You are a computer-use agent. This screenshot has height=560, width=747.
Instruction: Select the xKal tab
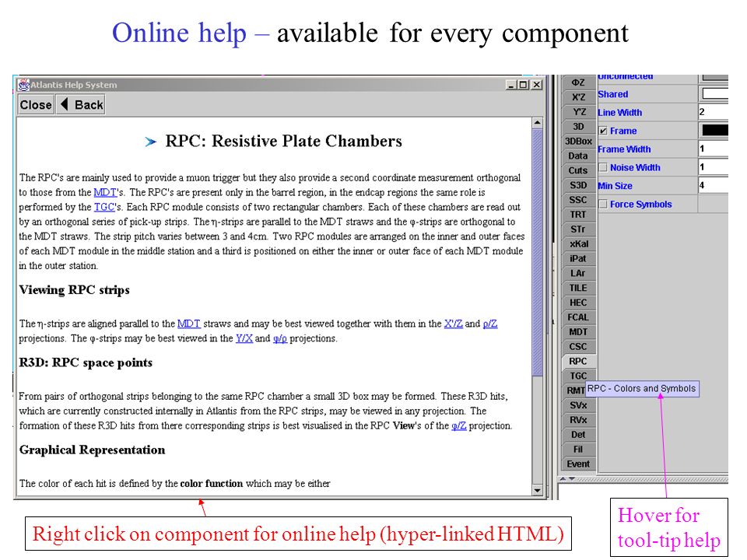[x=578, y=243]
